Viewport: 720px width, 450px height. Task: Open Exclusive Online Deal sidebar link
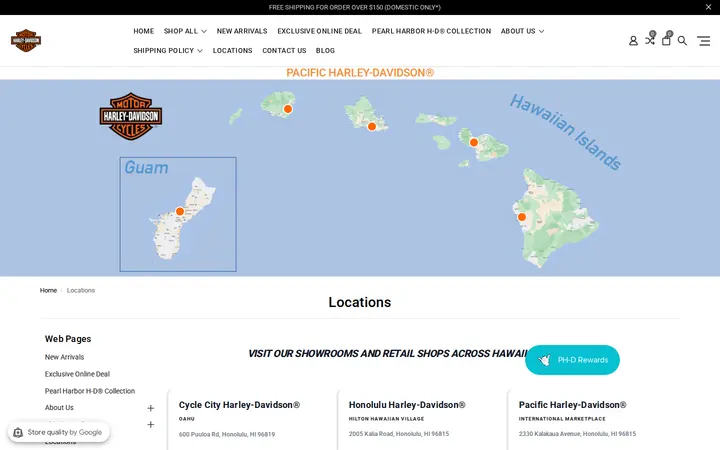(x=77, y=374)
